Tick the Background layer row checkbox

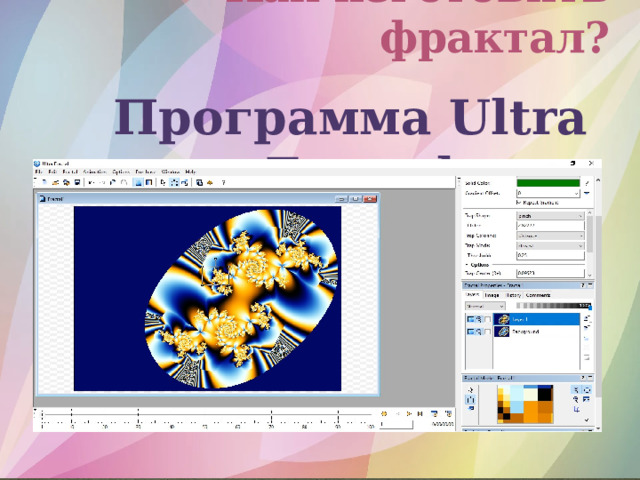click(x=487, y=331)
